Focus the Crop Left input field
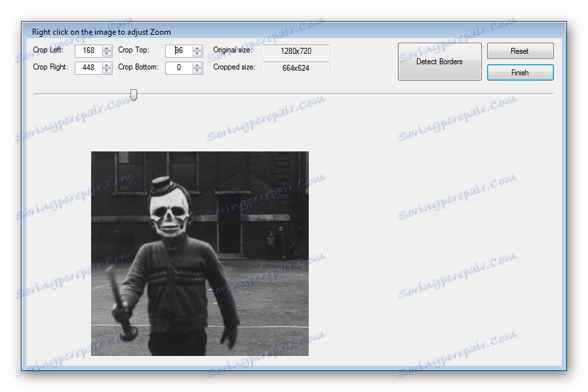The image size is (588, 392). (89, 50)
